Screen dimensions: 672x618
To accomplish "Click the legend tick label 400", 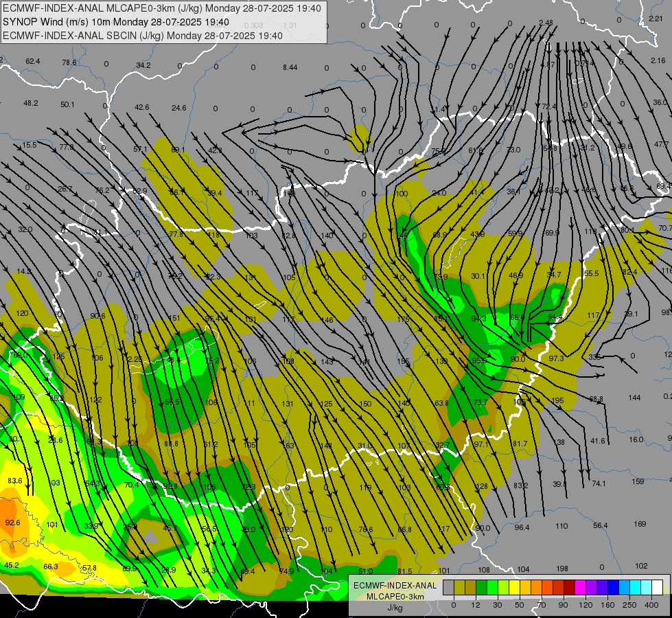I will (651, 605).
